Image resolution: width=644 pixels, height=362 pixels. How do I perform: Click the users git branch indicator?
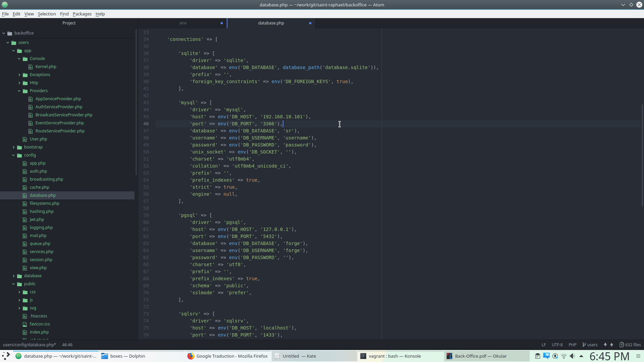[x=590, y=345]
